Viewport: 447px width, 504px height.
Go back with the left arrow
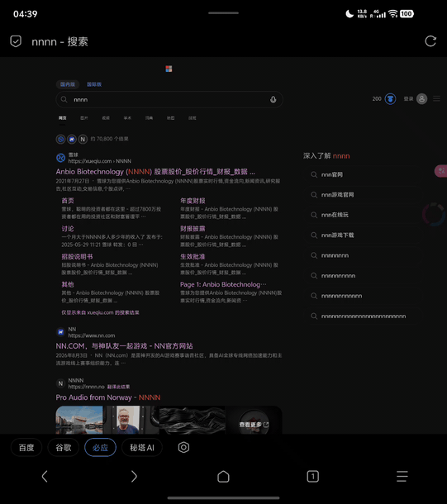click(45, 477)
